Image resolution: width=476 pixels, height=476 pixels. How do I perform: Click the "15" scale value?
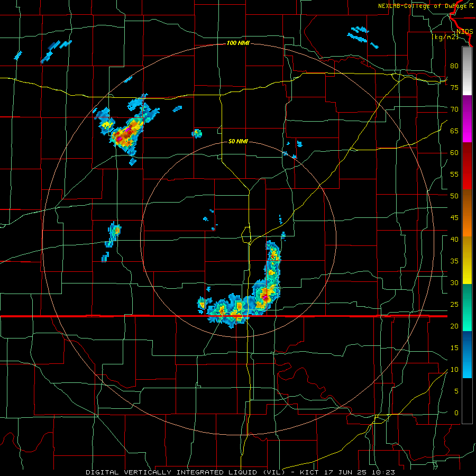click(x=454, y=348)
